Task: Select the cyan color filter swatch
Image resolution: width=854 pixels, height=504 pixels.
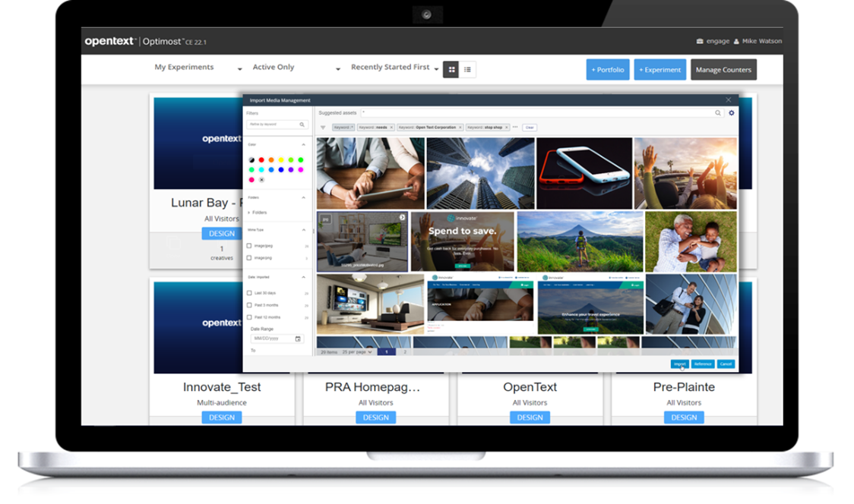Action: (x=261, y=170)
